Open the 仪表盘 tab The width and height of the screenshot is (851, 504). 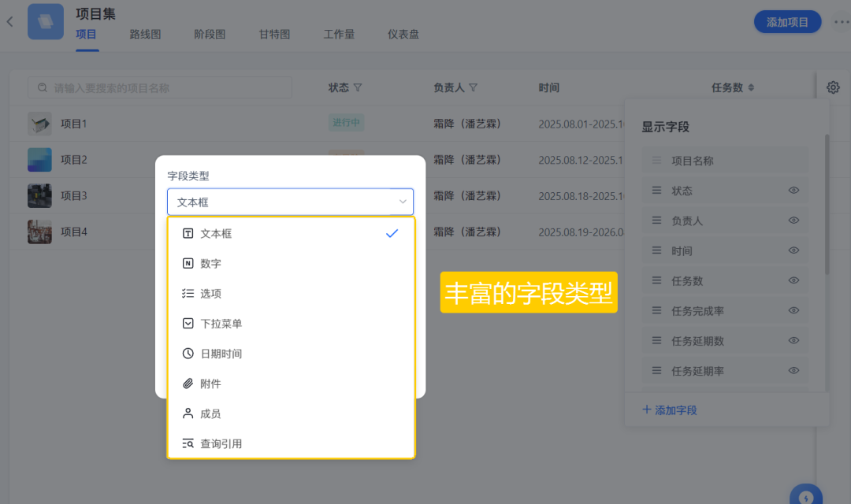coord(403,35)
